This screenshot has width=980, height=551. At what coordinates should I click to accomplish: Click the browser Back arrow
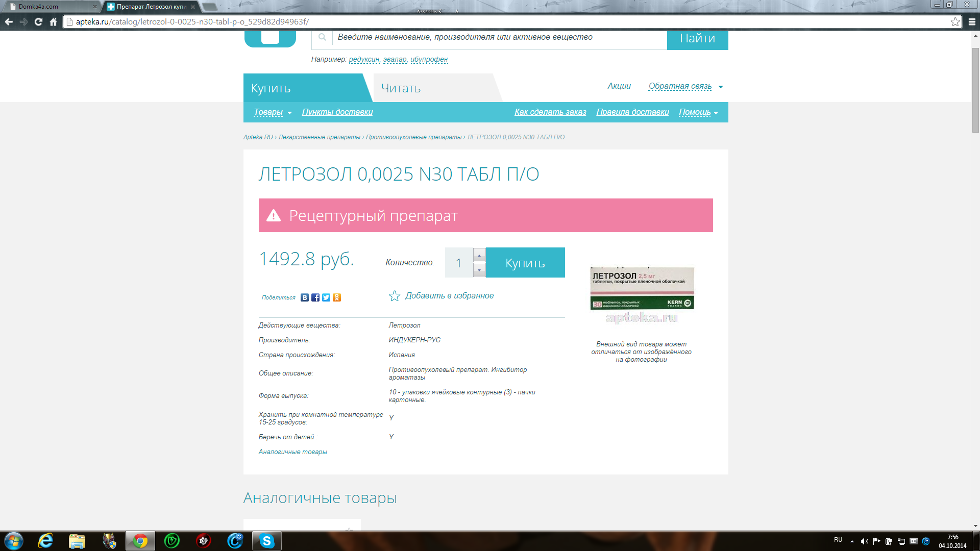(9, 21)
